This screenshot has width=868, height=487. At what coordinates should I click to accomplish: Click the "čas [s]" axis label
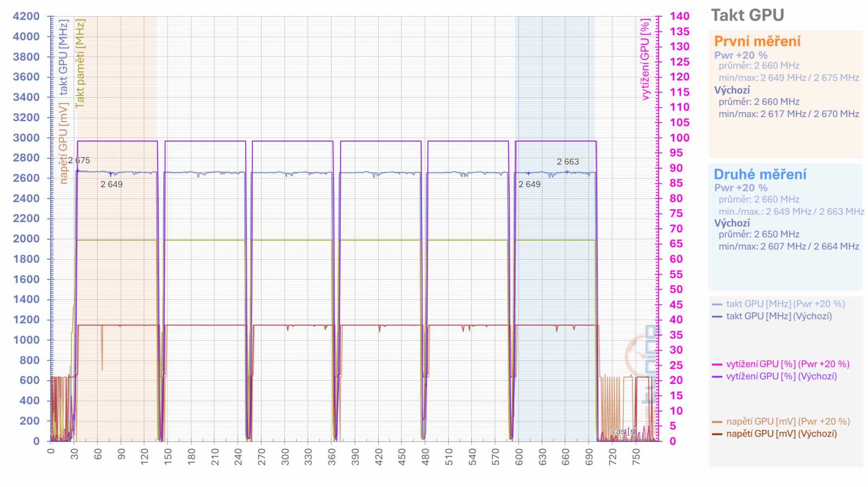(624, 432)
